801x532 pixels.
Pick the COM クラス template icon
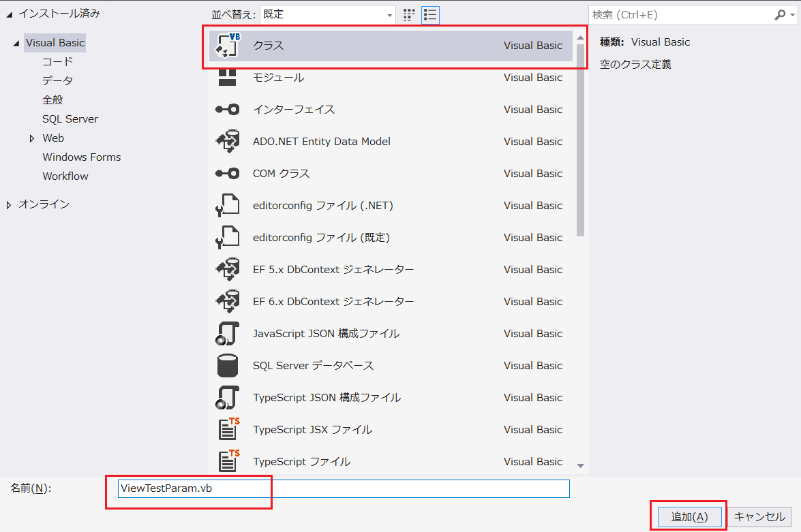(x=227, y=173)
